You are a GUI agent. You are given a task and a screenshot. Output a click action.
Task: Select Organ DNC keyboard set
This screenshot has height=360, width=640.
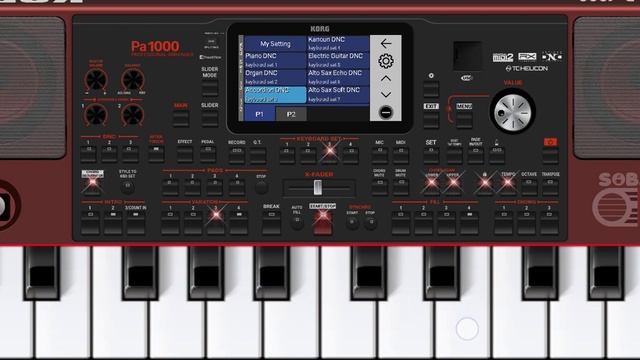[275, 77]
